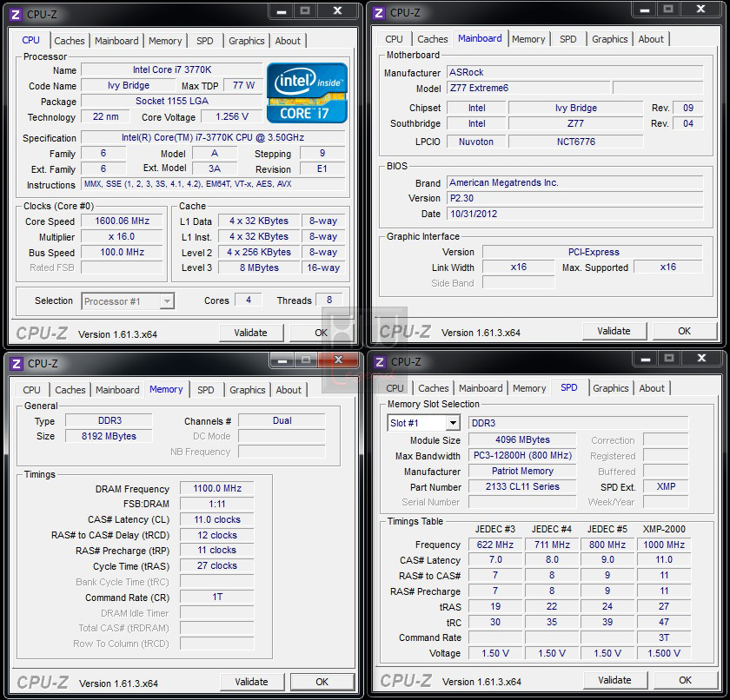Close the Memory tab window
730x700 pixels.
(x=338, y=360)
